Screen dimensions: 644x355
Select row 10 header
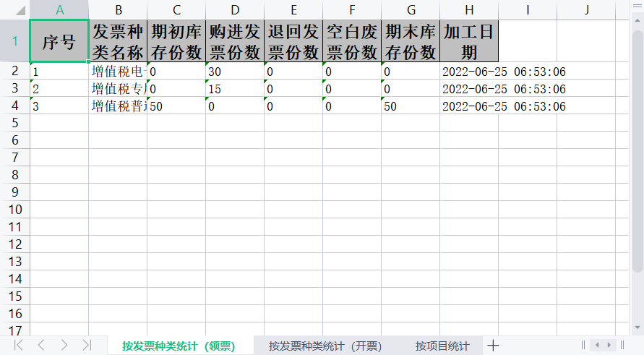tap(14, 210)
